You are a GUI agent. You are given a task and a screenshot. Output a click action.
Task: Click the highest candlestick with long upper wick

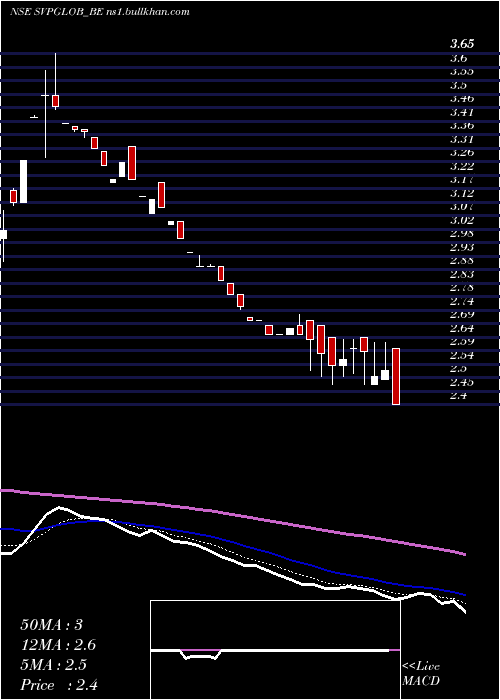[55, 81]
